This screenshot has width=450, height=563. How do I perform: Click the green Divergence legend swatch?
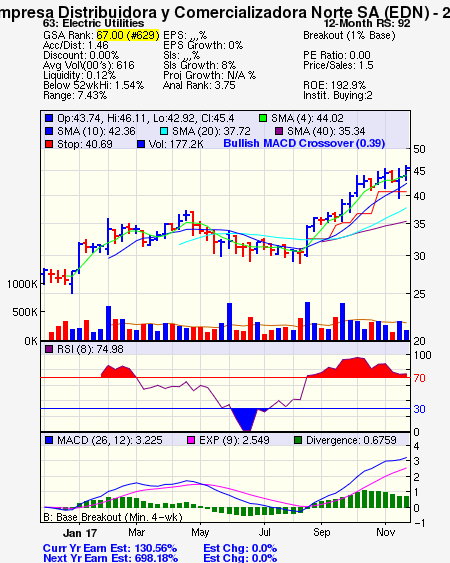298,440
